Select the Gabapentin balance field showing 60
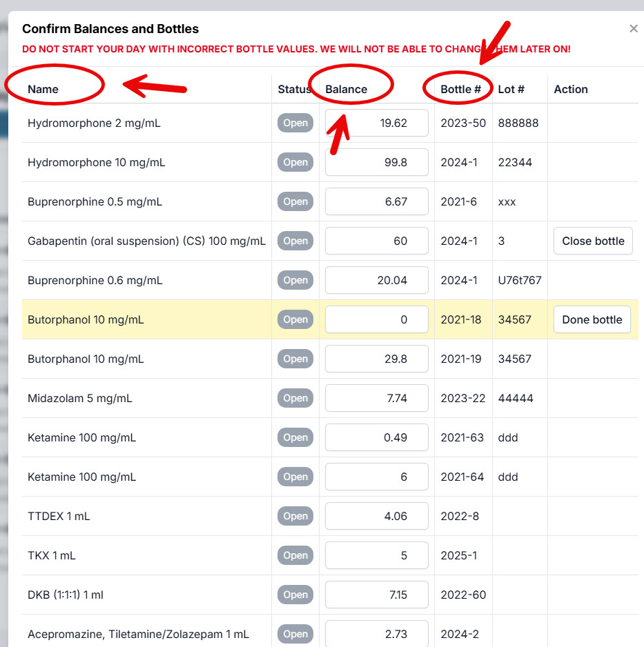Viewport: 644px width, 647px height. tap(376, 241)
